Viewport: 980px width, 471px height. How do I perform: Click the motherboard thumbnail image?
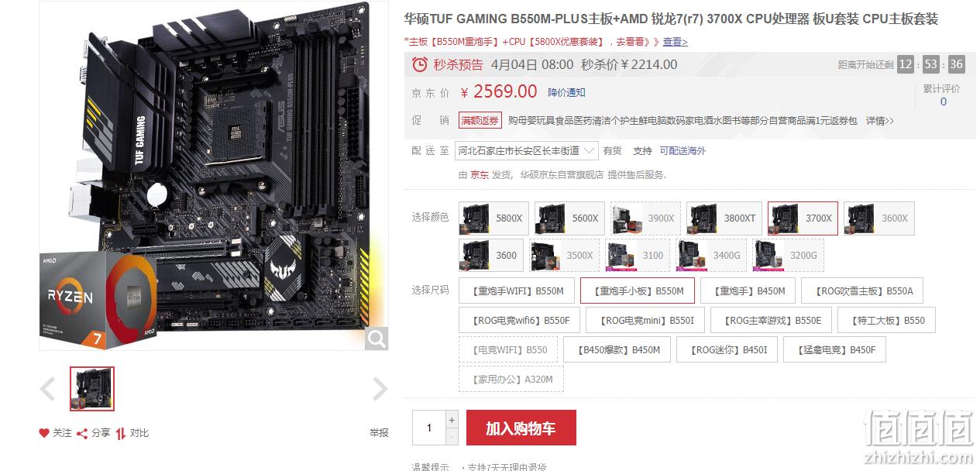click(x=92, y=389)
